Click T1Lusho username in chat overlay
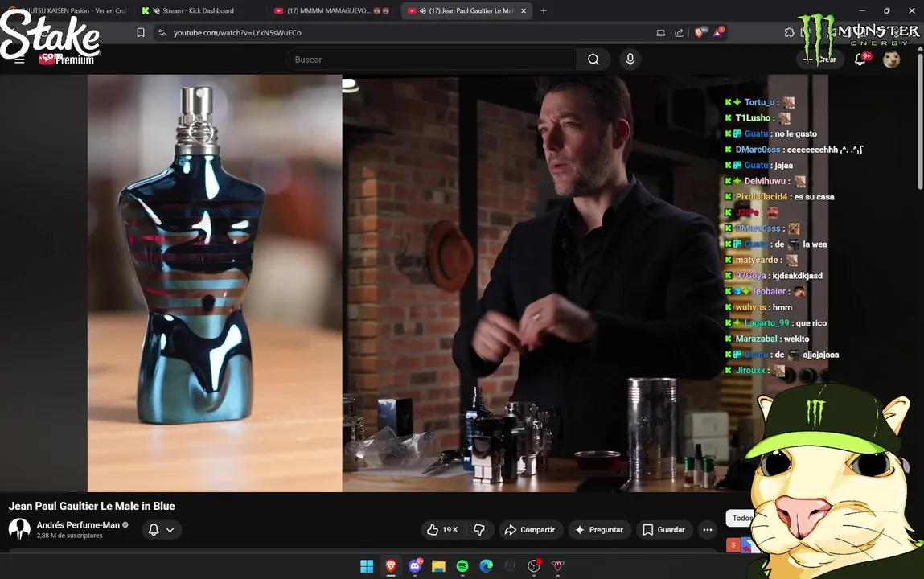 click(753, 117)
